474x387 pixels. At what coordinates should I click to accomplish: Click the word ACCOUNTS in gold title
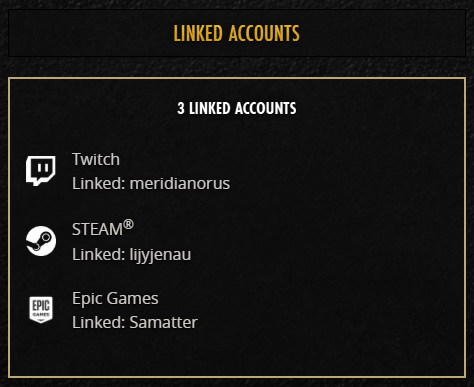point(264,33)
